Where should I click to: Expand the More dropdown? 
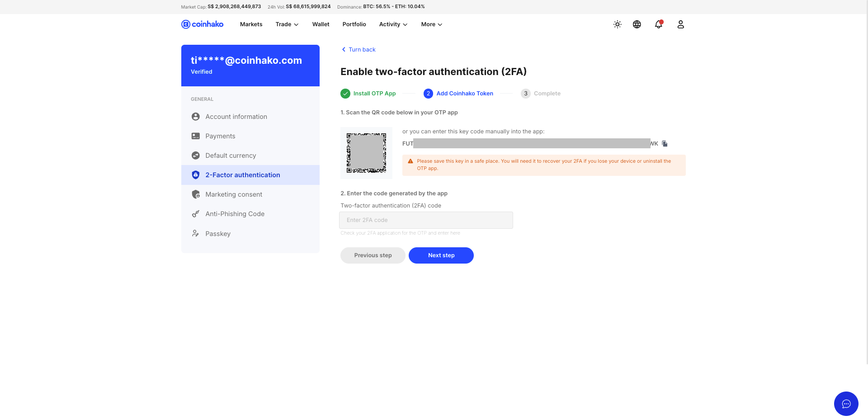[432, 24]
